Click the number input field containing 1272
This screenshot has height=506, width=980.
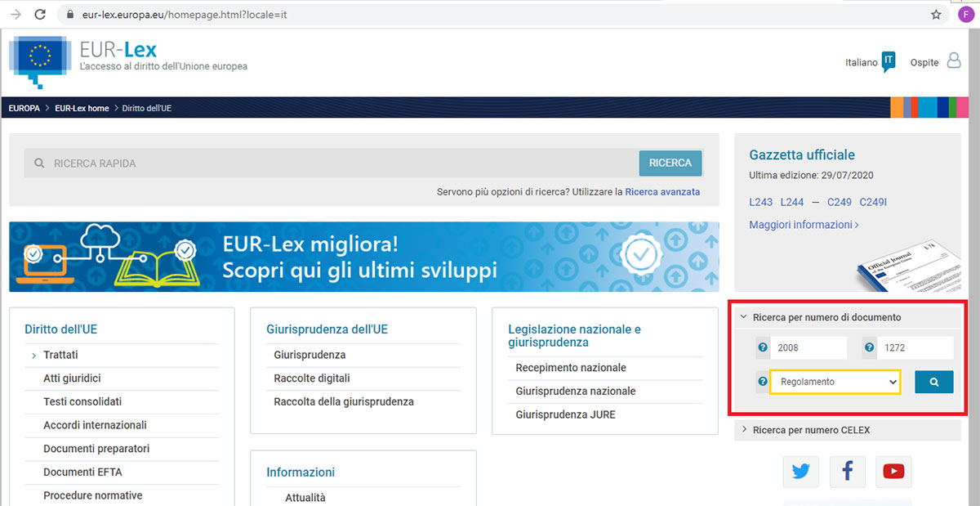pos(915,347)
